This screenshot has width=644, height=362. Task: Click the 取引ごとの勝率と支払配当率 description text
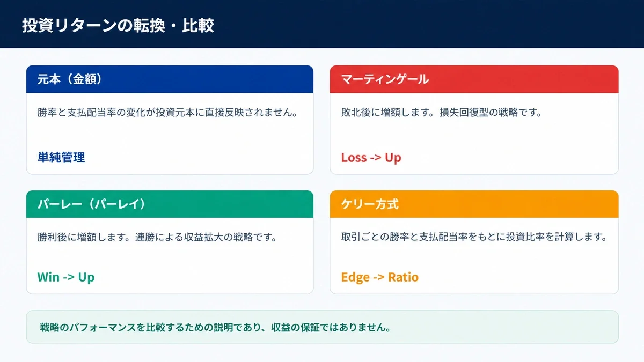pos(474,237)
